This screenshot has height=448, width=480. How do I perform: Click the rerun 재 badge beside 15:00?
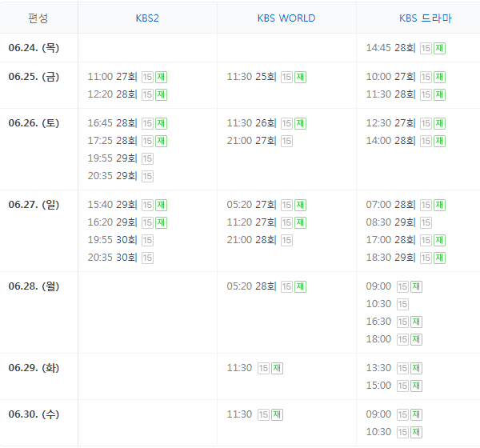(416, 386)
